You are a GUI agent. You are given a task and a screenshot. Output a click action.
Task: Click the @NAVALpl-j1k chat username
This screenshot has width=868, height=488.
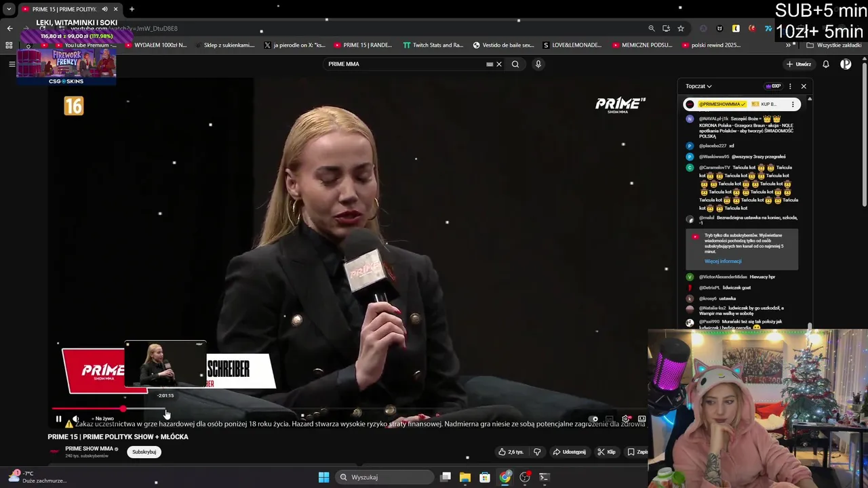pos(713,119)
